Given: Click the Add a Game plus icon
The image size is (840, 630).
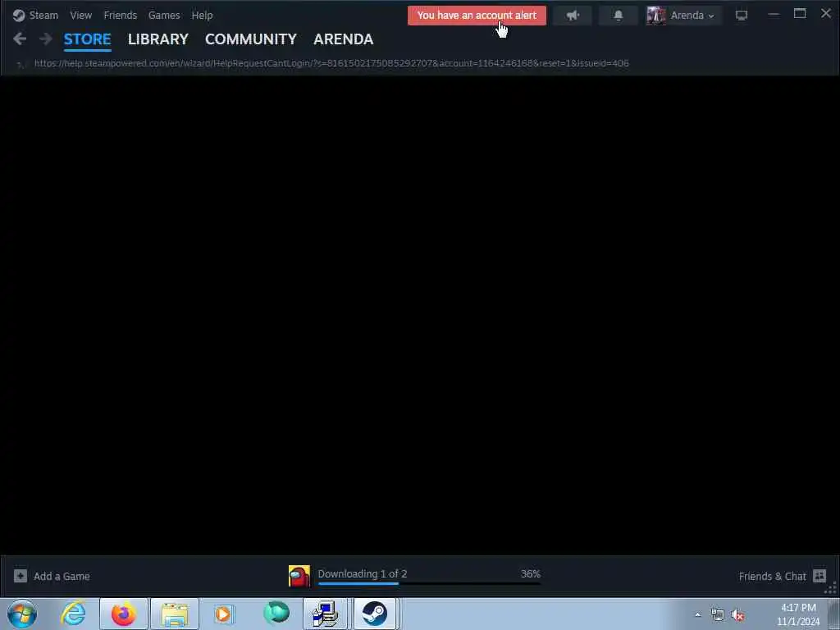Looking at the screenshot, I should (21, 576).
